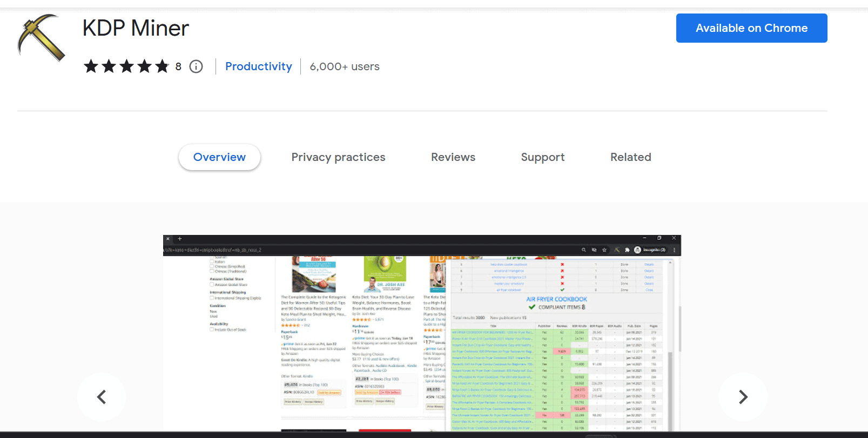The width and height of the screenshot is (868, 438).
Task: Show the next screenshot with right arrow
Action: [743, 397]
